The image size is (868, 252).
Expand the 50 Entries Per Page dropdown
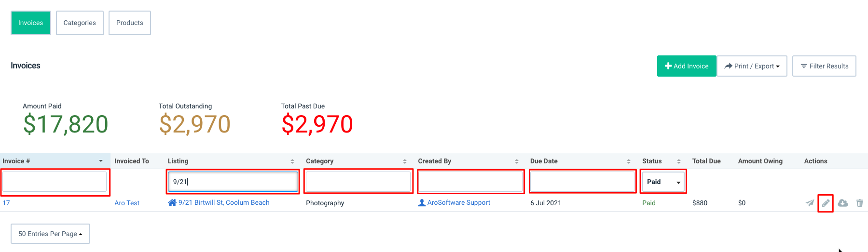tap(50, 234)
